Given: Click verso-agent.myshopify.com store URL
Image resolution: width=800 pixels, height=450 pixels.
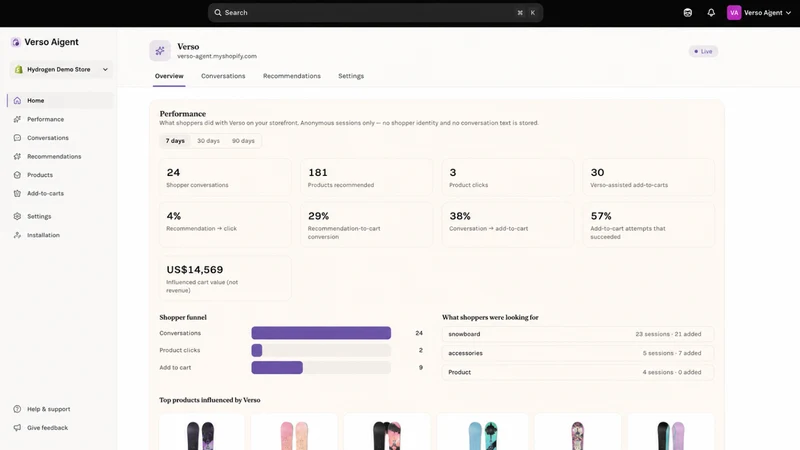Looking at the screenshot, I should (x=217, y=56).
